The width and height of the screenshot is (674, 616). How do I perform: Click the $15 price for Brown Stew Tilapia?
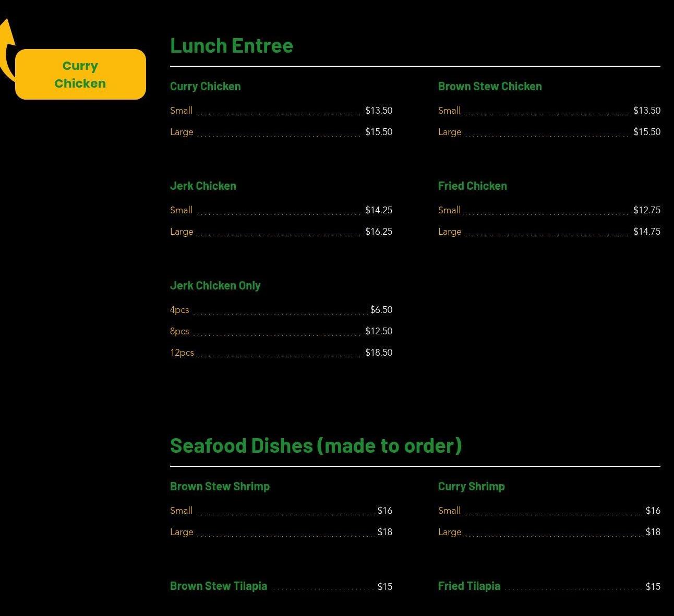click(385, 587)
